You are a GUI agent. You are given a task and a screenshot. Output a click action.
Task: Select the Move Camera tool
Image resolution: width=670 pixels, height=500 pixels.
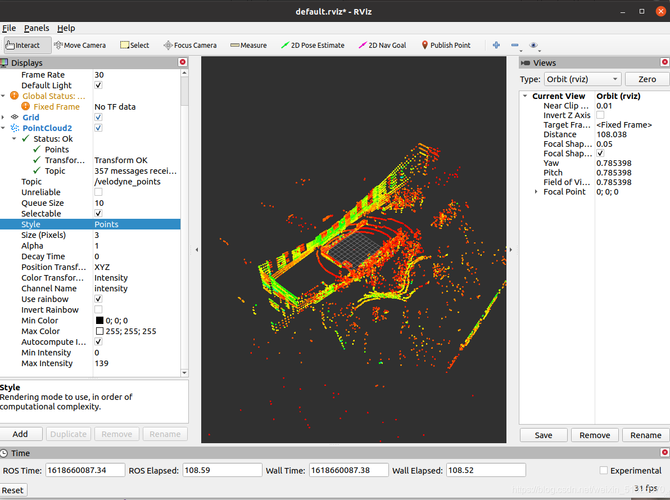point(80,45)
